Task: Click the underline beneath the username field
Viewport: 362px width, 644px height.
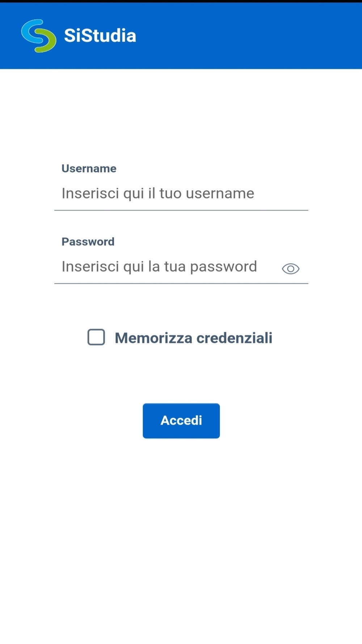Action: click(x=181, y=210)
